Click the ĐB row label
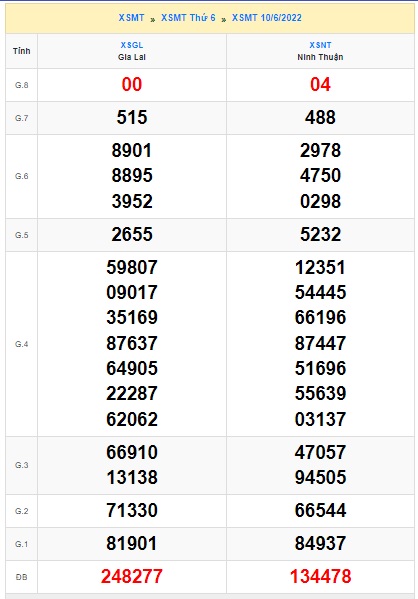 point(21,577)
